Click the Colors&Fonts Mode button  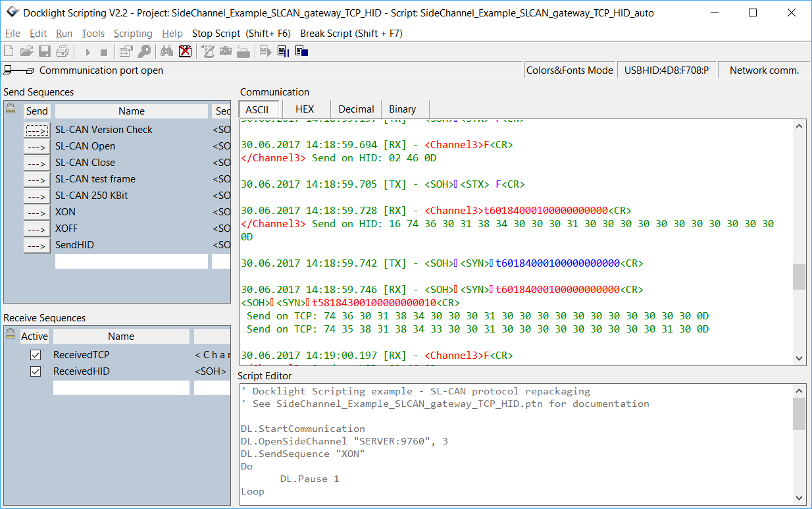[570, 70]
